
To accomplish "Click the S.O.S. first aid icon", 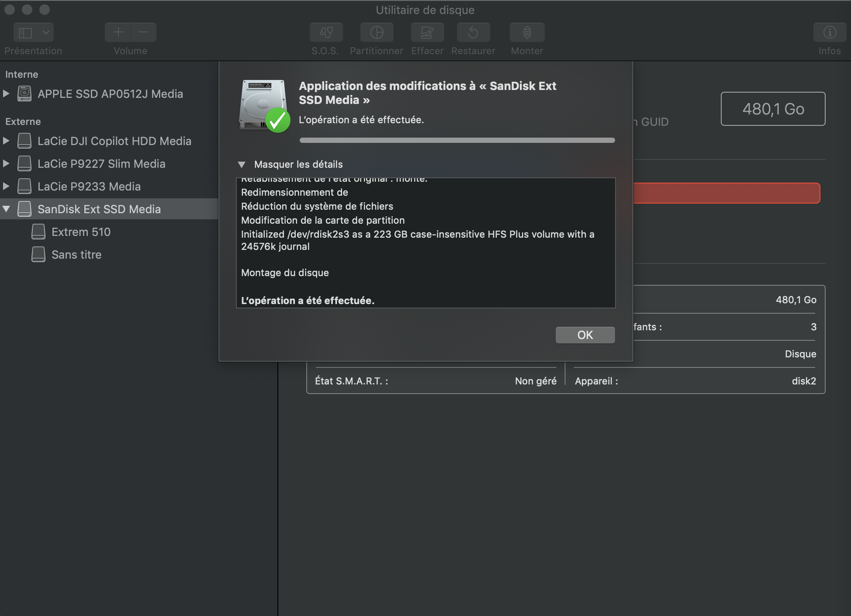I will (x=326, y=32).
